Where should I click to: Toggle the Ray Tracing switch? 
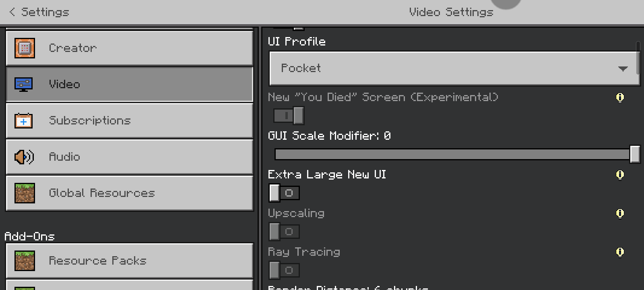coord(284,270)
